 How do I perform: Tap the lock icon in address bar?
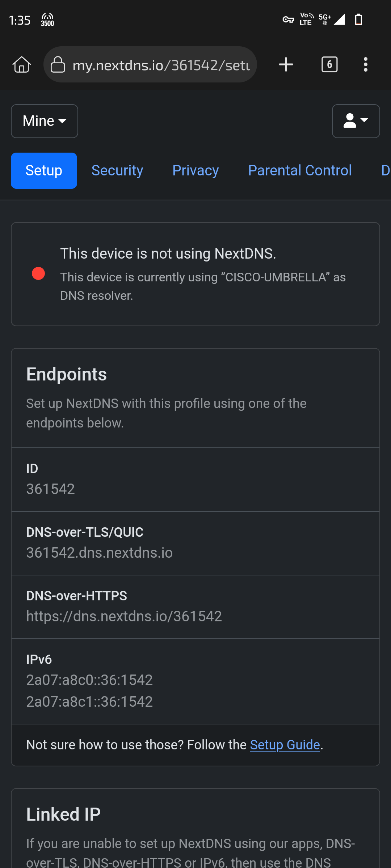click(58, 65)
